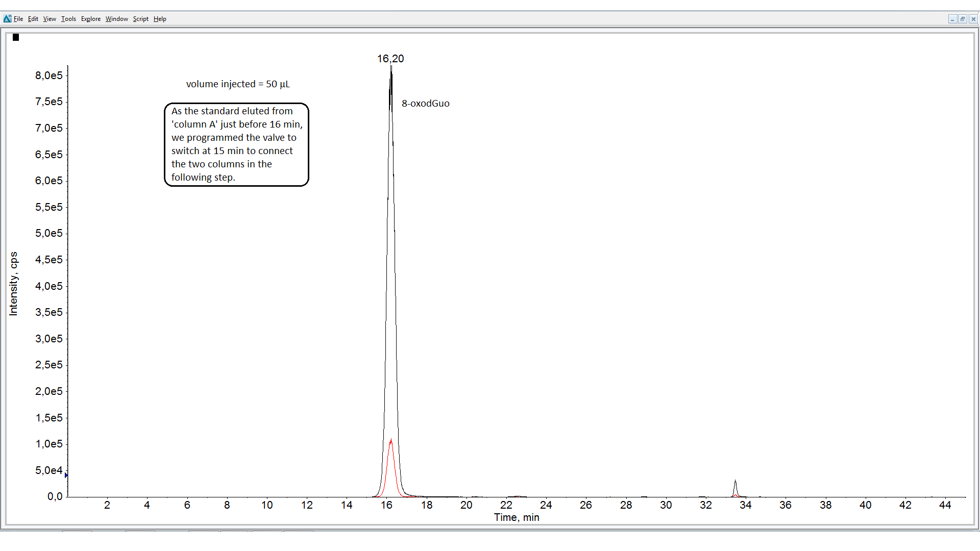Close the chromatogram child window

tap(973, 19)
